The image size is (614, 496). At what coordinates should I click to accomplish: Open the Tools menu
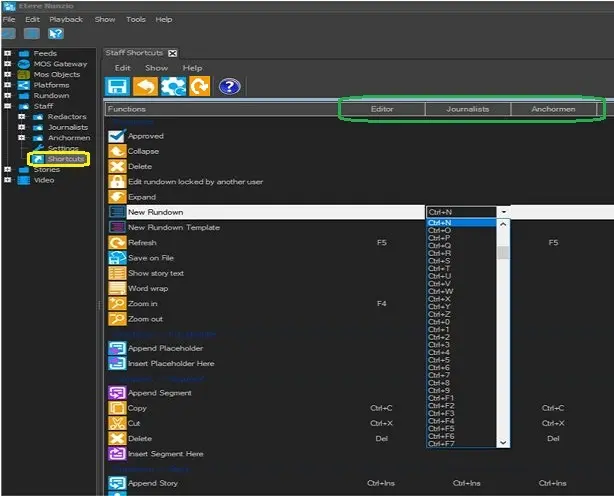coord(136,19)
